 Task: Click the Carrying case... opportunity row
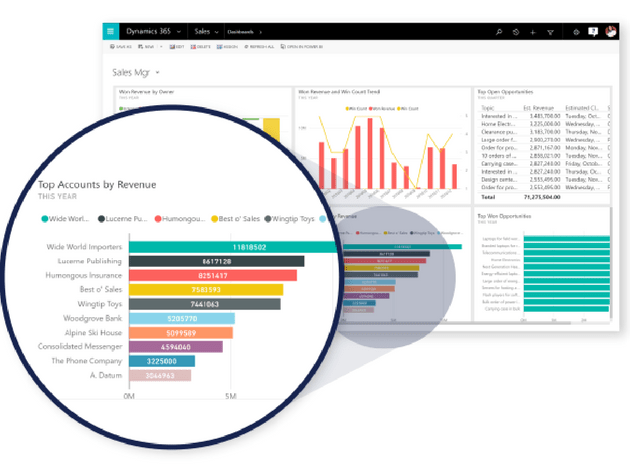pos(544,164)
